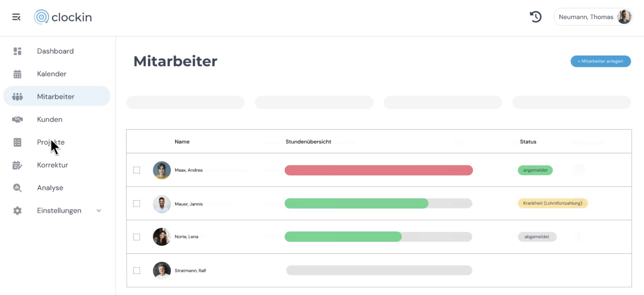Go to Projekte in the sidebar
This screenshot has width=644, height=295.
pyautogui.click(x=51, y=142)
